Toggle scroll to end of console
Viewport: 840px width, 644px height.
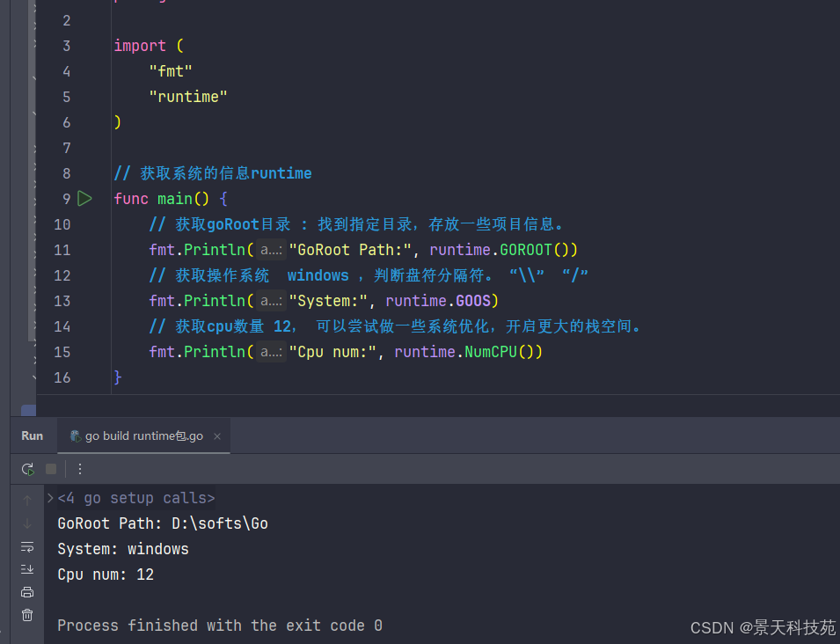coord(27,569)
